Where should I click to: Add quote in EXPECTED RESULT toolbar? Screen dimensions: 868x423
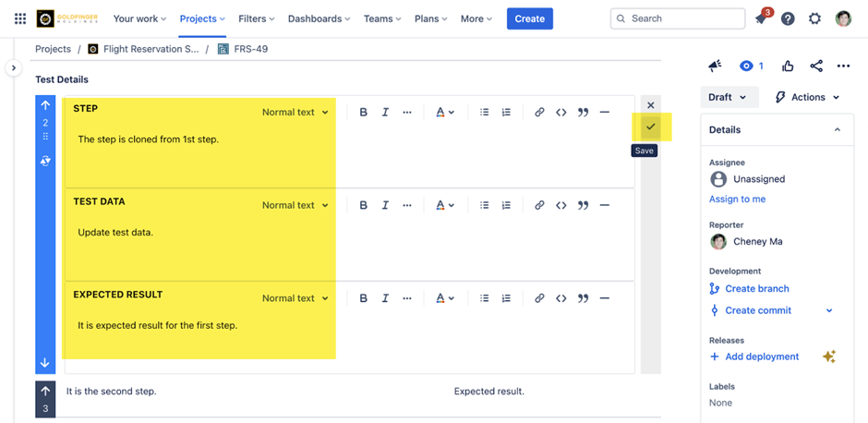click(x=583, y=298)
